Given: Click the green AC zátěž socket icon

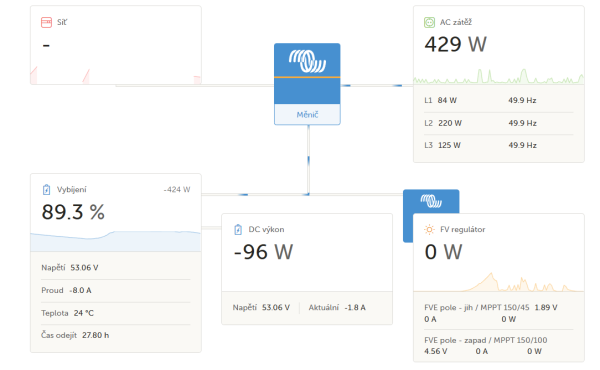Looking at the screenshot, I should (429, 22).
